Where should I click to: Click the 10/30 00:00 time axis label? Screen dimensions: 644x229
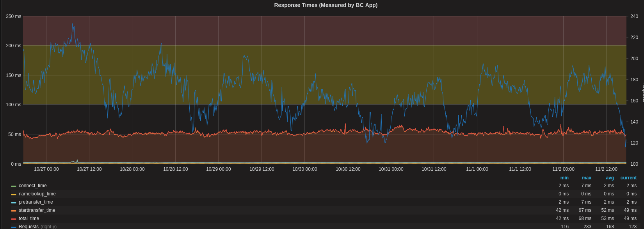tap(305, 169)
